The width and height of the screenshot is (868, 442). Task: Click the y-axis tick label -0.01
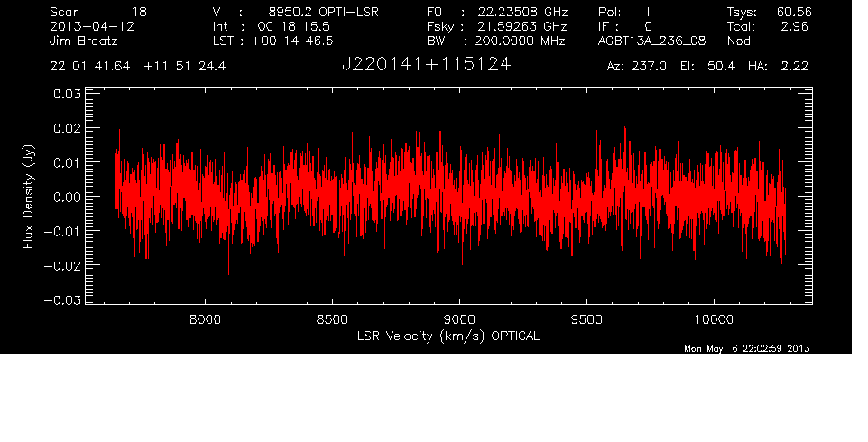coord(62,231)
